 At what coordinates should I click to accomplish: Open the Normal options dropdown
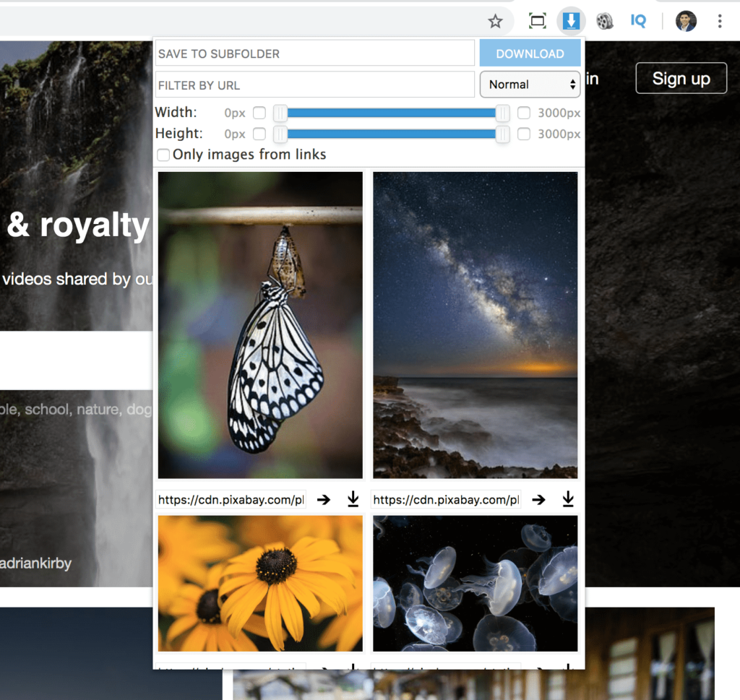coord(530,84)
